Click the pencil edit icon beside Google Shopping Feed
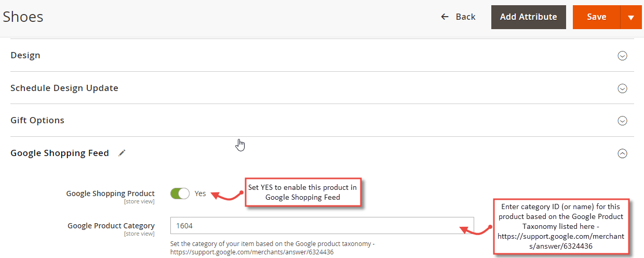Image resolution: width=644 pixels, height=258 pixels. pyautogui.click(x=122, y=153)
